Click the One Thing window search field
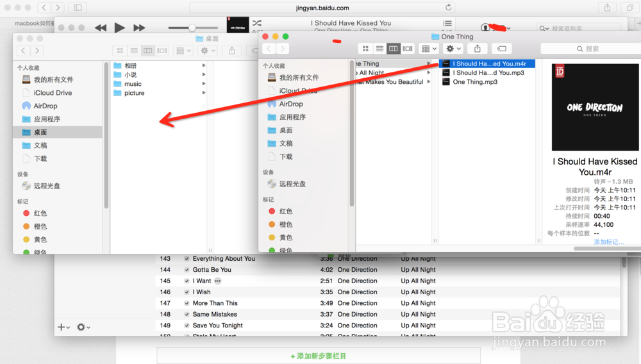This screenshot has width=641, height=364. coord(591,49)
